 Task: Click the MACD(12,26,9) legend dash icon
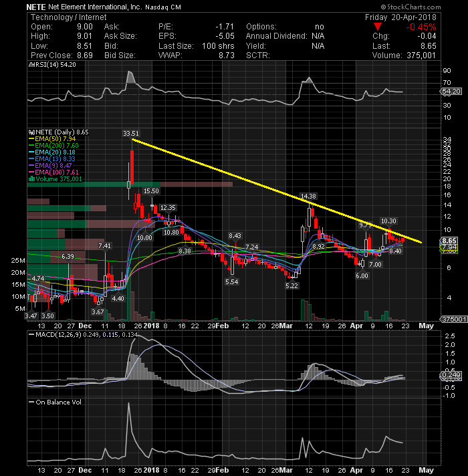coord(31,334)
